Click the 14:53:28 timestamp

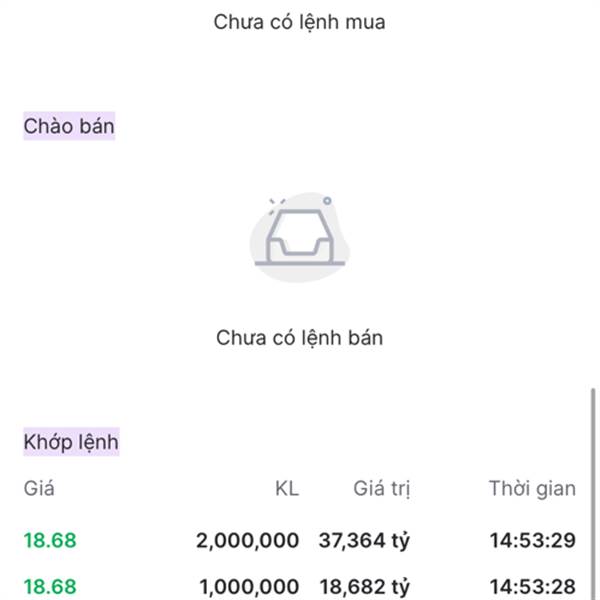coord(533,587)
